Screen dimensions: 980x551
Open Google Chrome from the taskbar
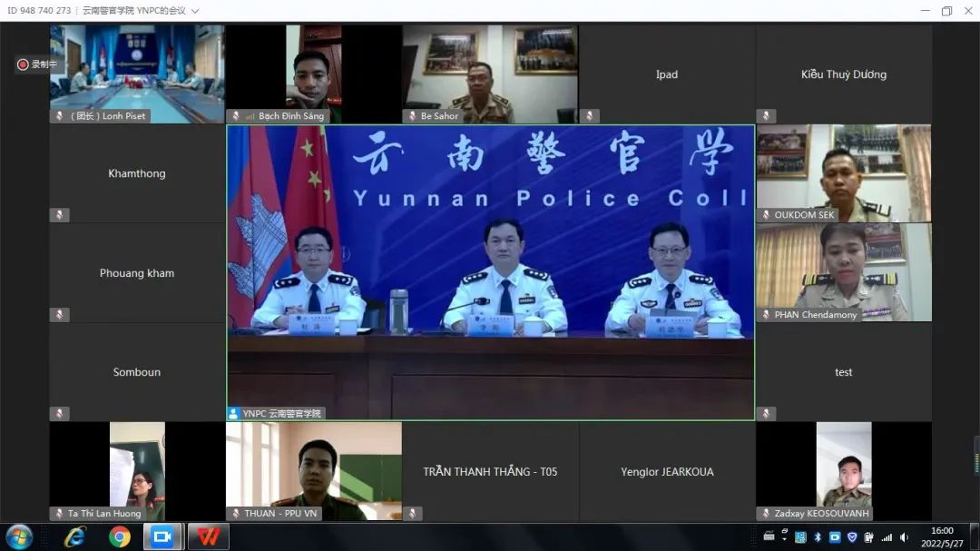pyautogui.click(x=119, y=536)
